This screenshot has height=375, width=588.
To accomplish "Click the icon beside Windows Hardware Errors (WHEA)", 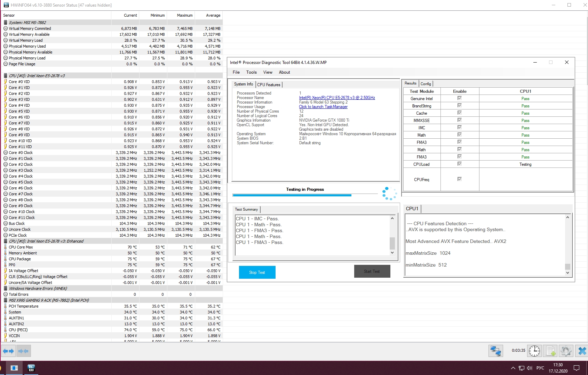I will [6, 288].
